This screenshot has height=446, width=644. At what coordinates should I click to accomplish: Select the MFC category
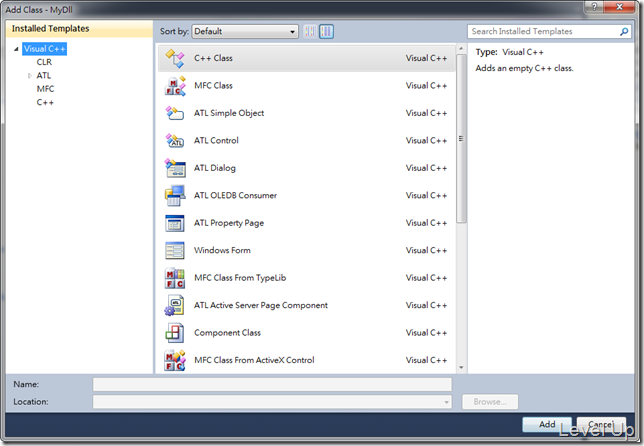pyautogui.click(x=45, y=89)
